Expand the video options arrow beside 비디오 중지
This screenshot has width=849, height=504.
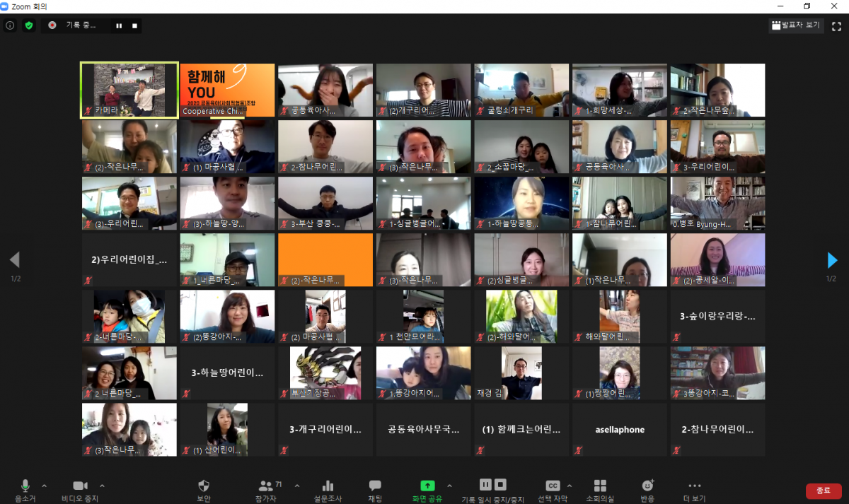(x=102, y=486)
